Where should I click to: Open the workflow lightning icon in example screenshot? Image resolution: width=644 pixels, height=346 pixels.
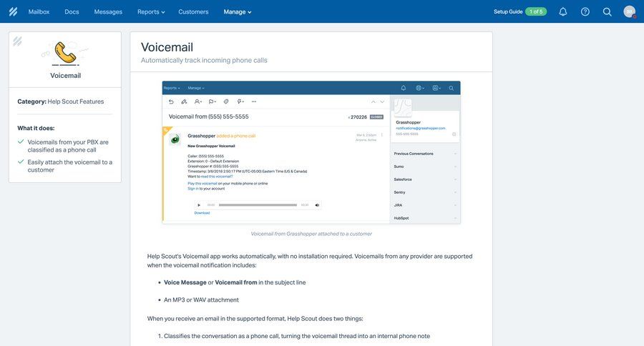[240, 102]
